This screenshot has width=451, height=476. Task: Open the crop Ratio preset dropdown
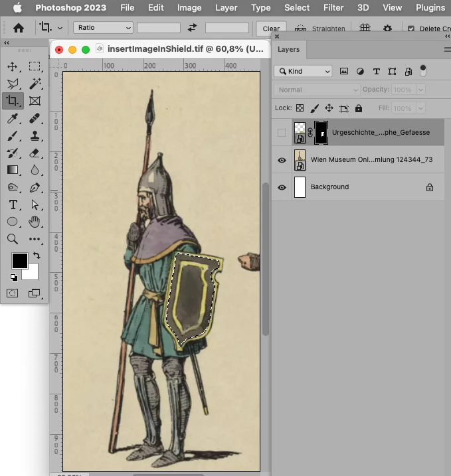click(x=103, y=28)
